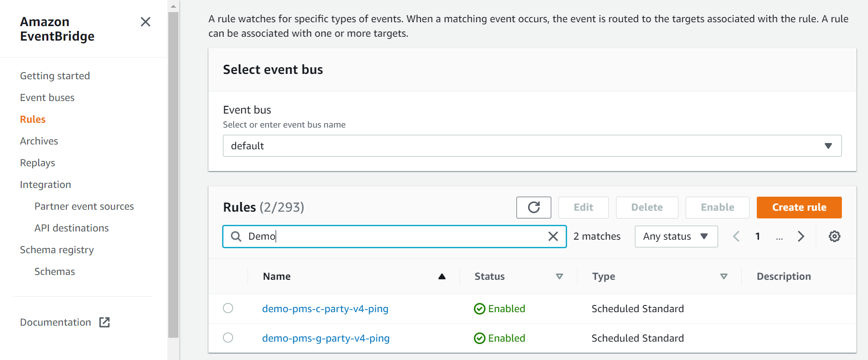Close the Amazon EventBridge sidebar panel
This screenshot has width=868, height=360.
point(145,22)
